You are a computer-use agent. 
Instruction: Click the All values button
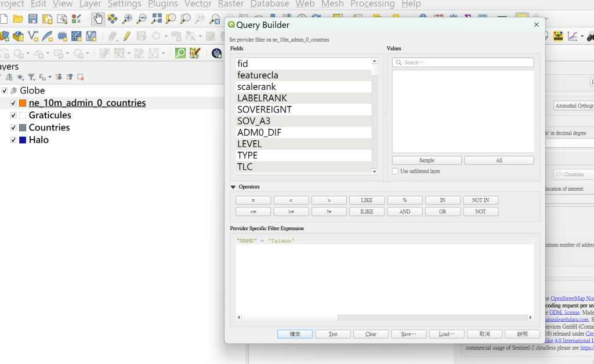pyautogui.click(x=499, y=161)
